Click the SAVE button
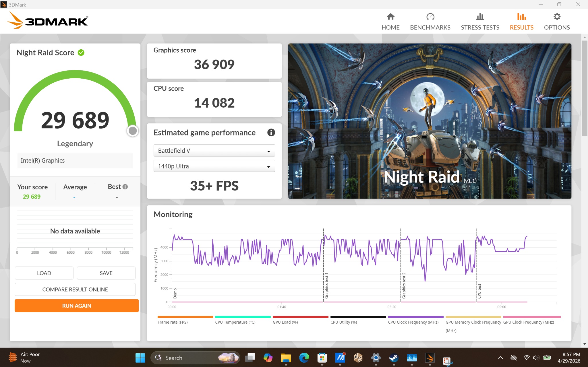This screenshot has width=588, height=367. click(x=106, y=273)
